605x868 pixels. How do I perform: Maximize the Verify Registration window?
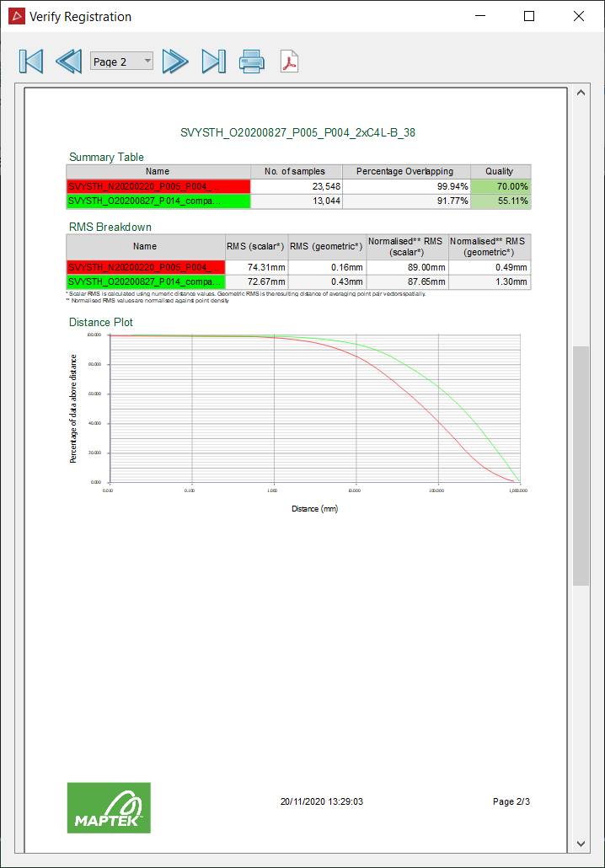(x=529, y=17)
